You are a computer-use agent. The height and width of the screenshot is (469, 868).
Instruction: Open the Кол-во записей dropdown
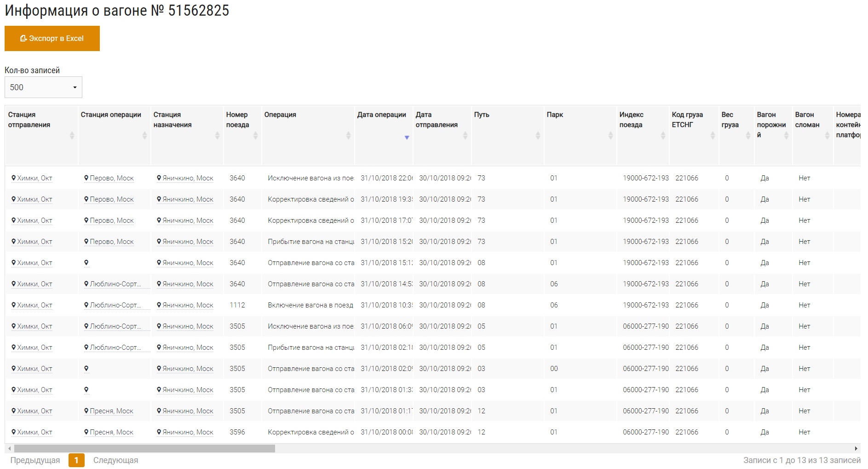coord(43,87)
